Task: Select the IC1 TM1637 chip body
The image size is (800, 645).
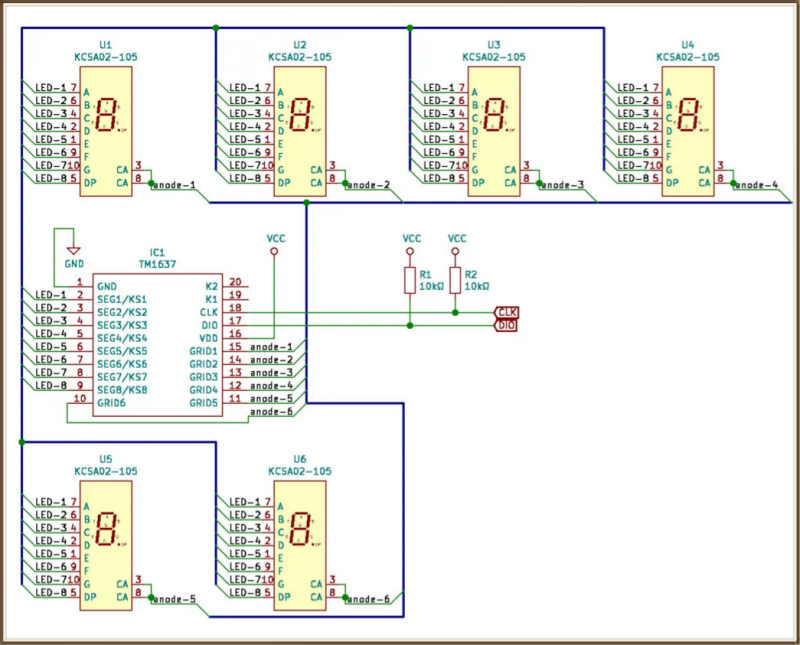Action: pos(157,345)
